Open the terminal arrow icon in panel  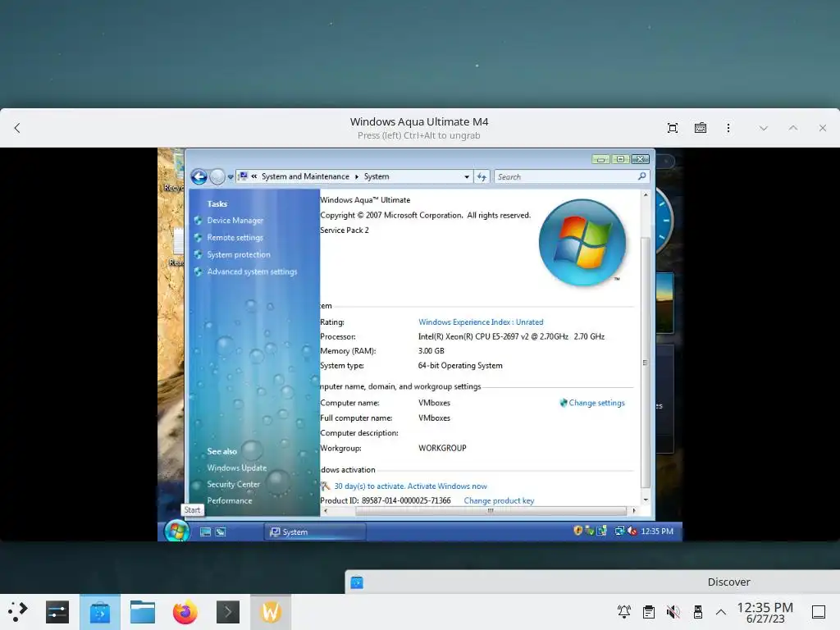pos(228,612)
